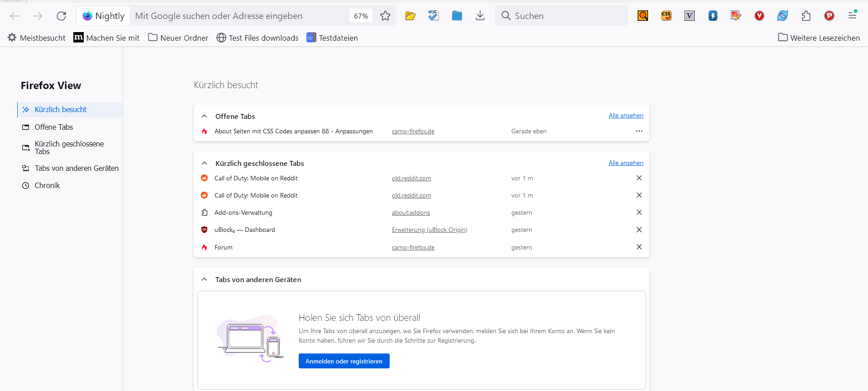Open the downloads arrow icon
This screenshot has height=391, width=868.
click(x=480, y=16)
